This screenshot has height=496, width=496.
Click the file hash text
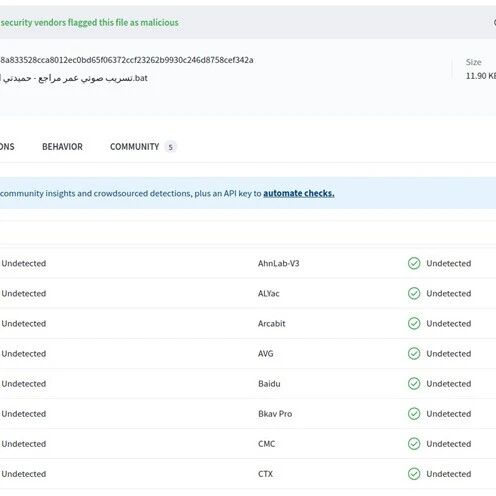click(127, 60)
